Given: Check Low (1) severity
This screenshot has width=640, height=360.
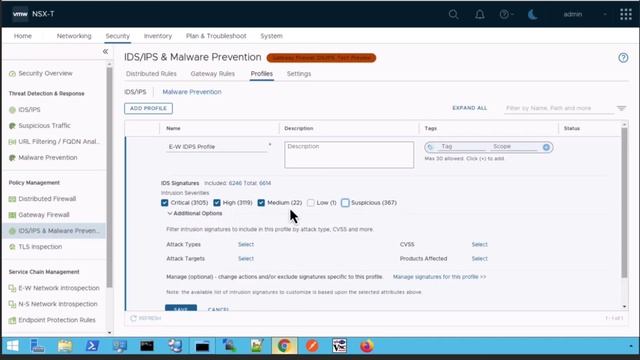Looking at the screenshot, I should (311, 203).
